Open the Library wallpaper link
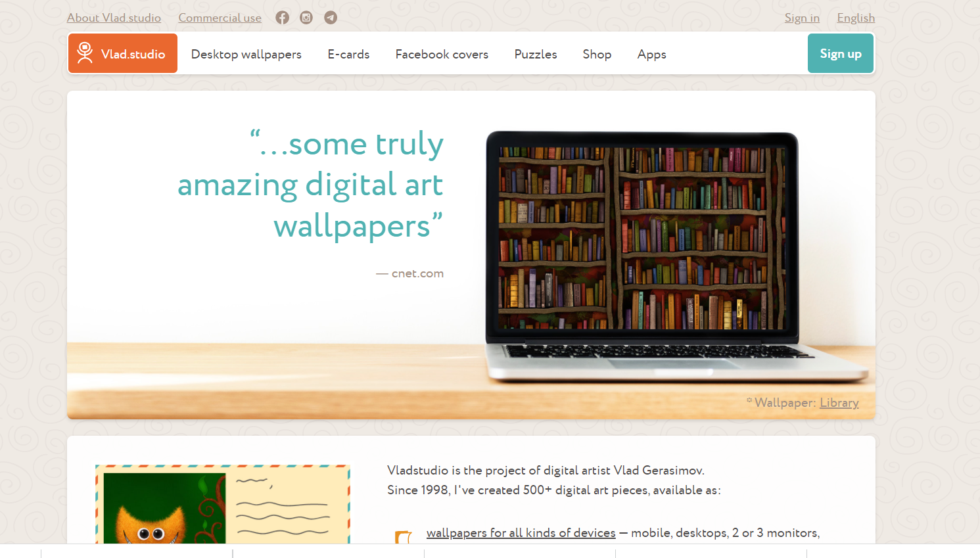This screenshot has height=558, width=980. point(839,402)
